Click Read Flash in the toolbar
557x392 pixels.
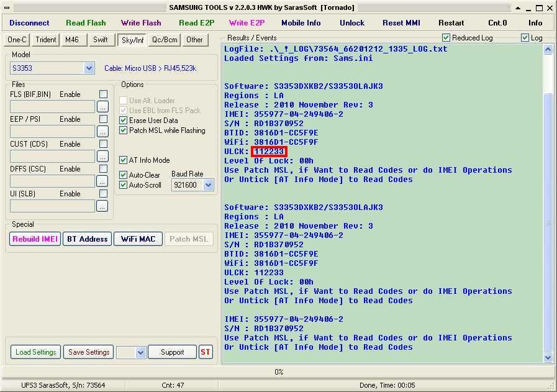86,23
